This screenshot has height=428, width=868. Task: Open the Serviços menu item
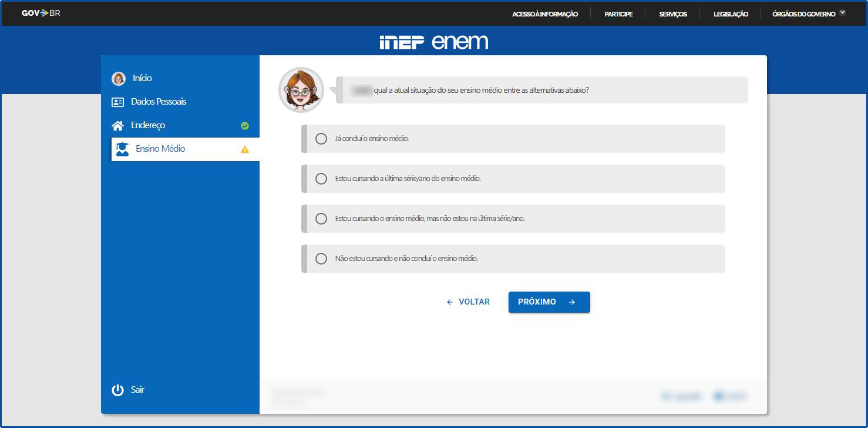tap(673, 14)
